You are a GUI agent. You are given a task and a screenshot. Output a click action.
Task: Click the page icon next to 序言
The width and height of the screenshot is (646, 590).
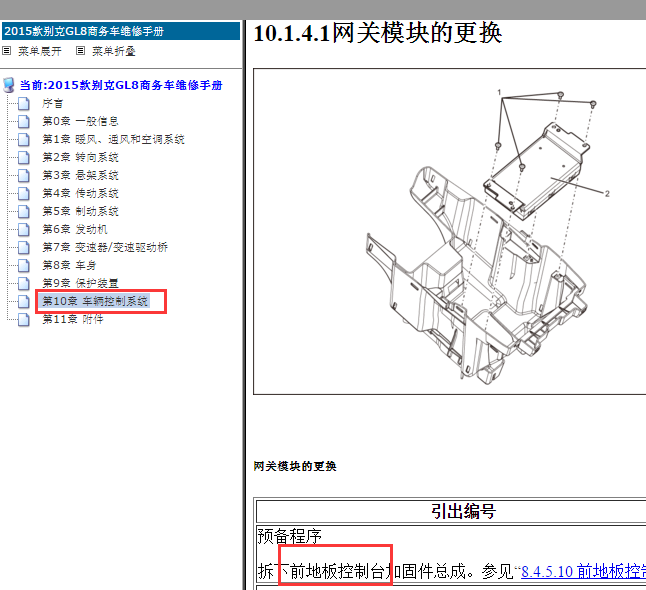pyautogui.click(x=24, y=103)
